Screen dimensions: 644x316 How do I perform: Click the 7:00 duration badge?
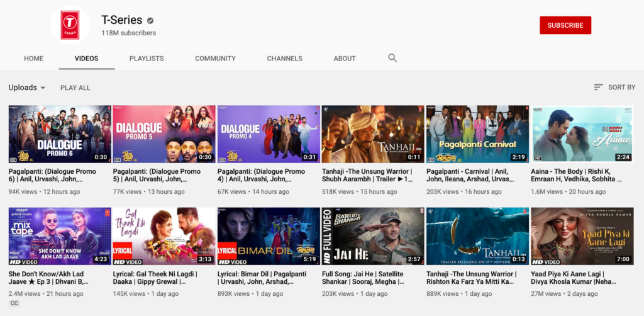pos(623,259)
